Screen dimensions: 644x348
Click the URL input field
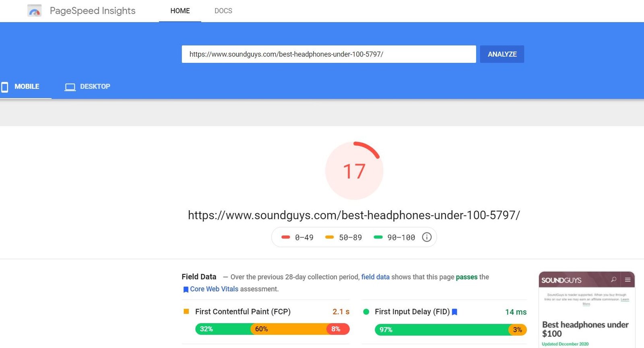[x=329, y=54]
